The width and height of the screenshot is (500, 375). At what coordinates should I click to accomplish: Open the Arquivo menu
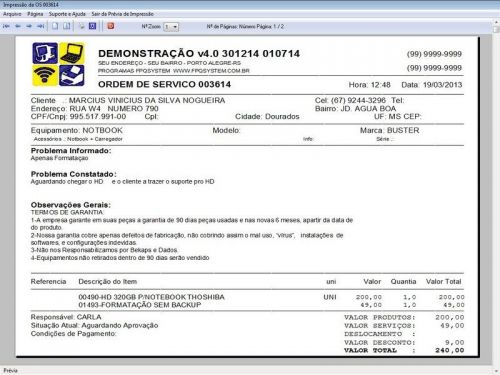pyautogui.click(x=12, y=14)
